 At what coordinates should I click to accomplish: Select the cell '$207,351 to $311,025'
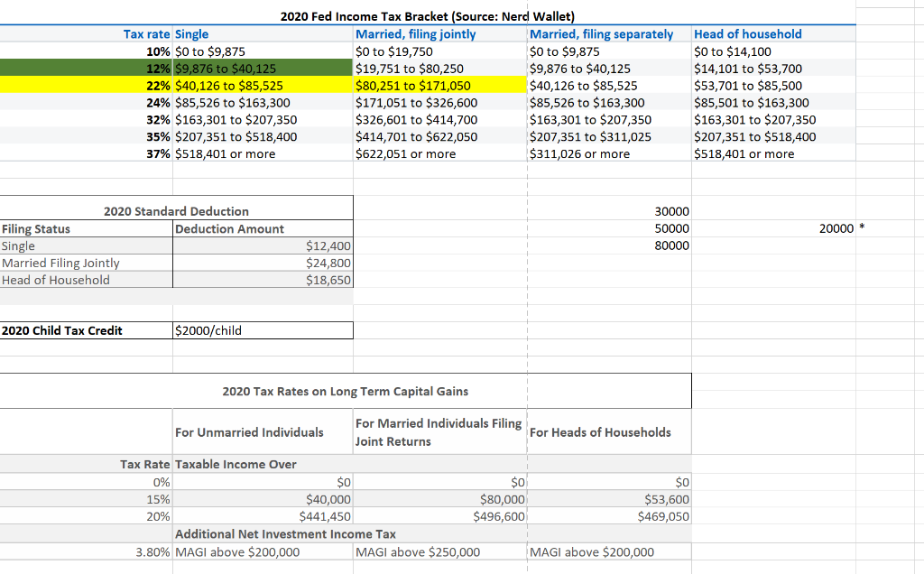pos(609,136)
